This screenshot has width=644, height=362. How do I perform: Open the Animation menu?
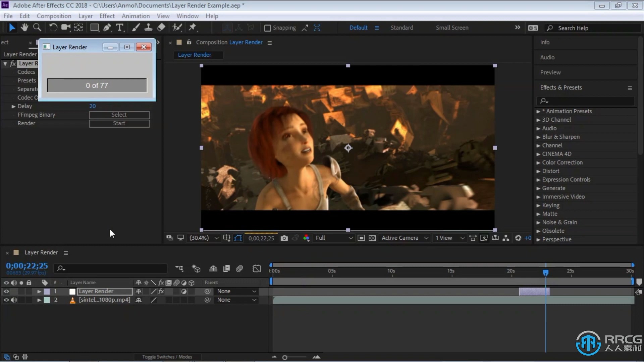click(x=136, y=16)
